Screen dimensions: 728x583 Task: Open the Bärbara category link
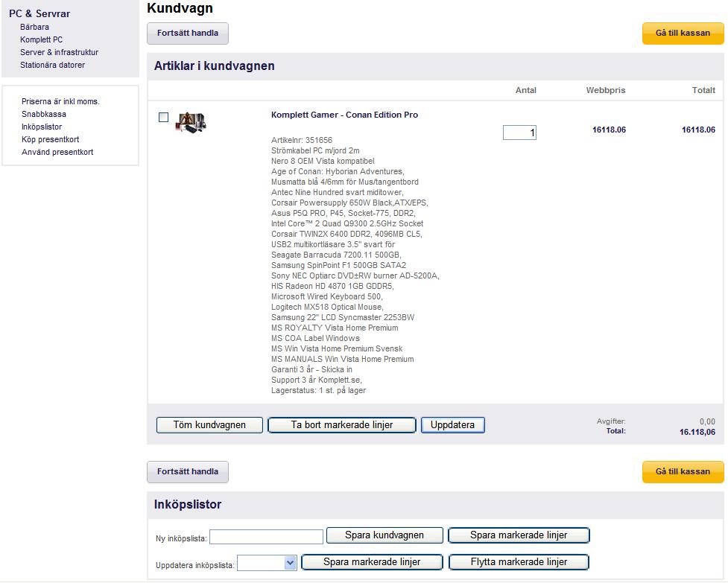pos(34,27)
